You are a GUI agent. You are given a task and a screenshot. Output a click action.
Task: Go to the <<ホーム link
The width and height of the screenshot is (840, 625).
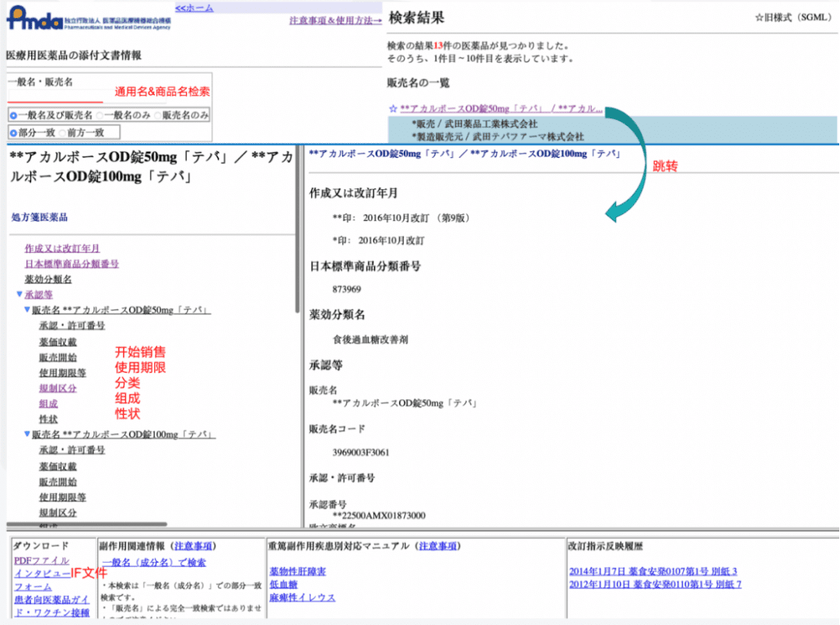pyautogui.click(x=194, y=8)
